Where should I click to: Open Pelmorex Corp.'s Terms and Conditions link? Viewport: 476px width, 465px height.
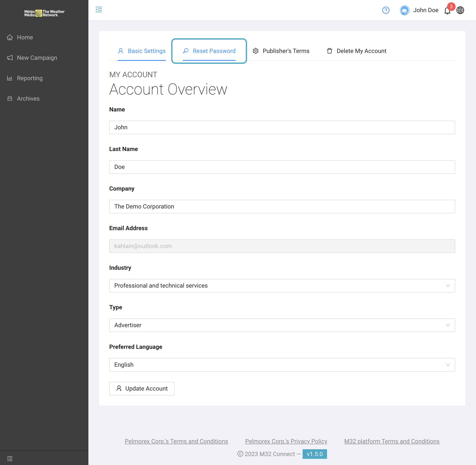coord(176,441)
